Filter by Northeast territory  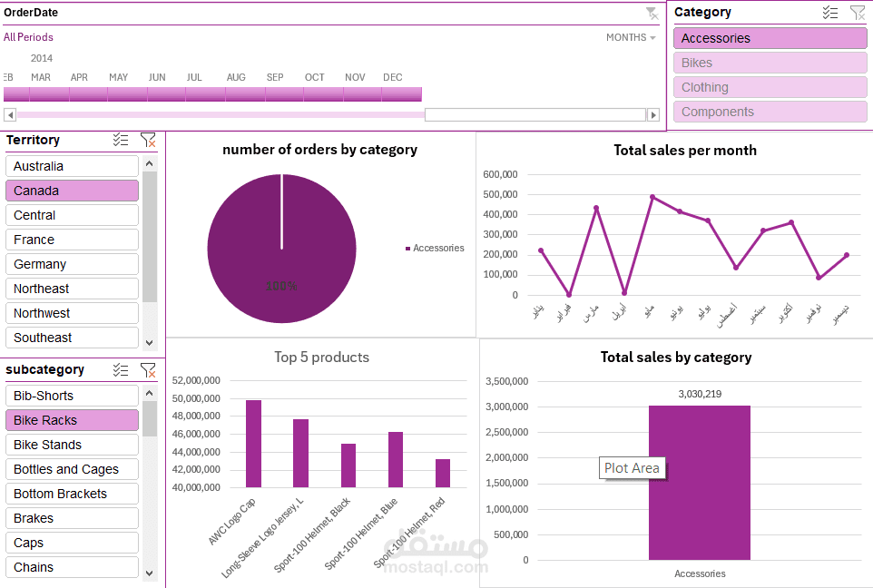click(72, 289)
